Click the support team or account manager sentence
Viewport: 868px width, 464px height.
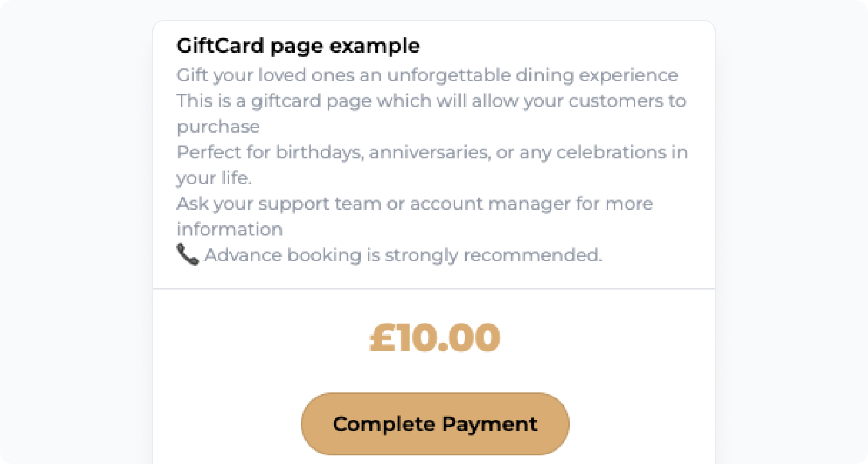tap(415, 216)
